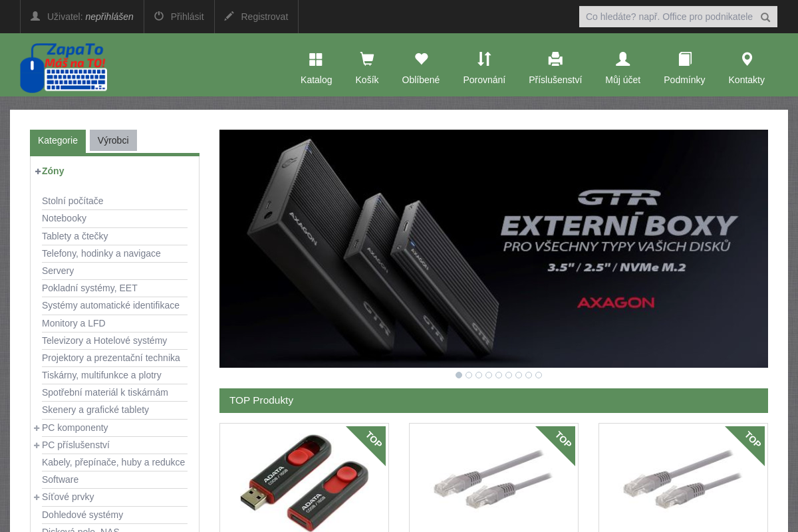
Task: Select the fifth banner slide dot
Action: (x=499, y=375)
